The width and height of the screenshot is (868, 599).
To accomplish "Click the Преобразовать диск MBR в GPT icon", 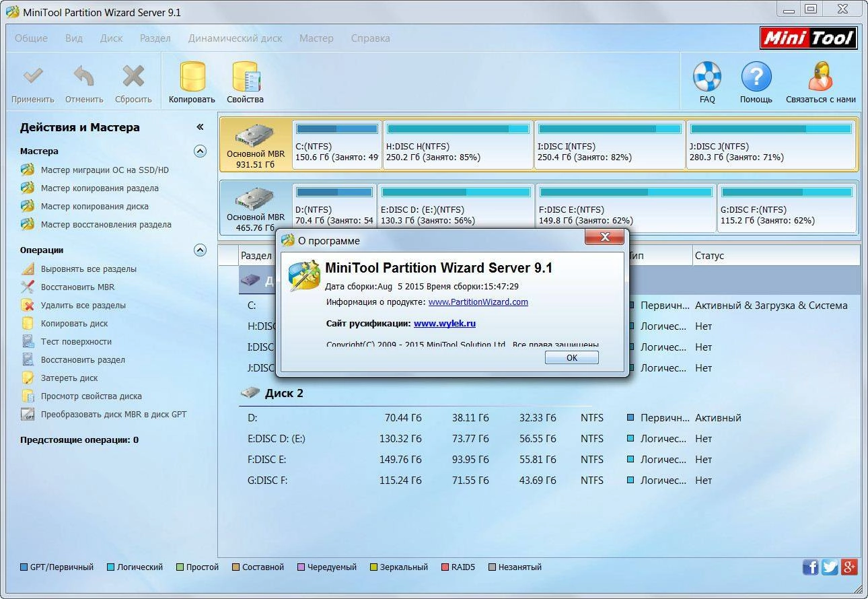I will 28,414.
